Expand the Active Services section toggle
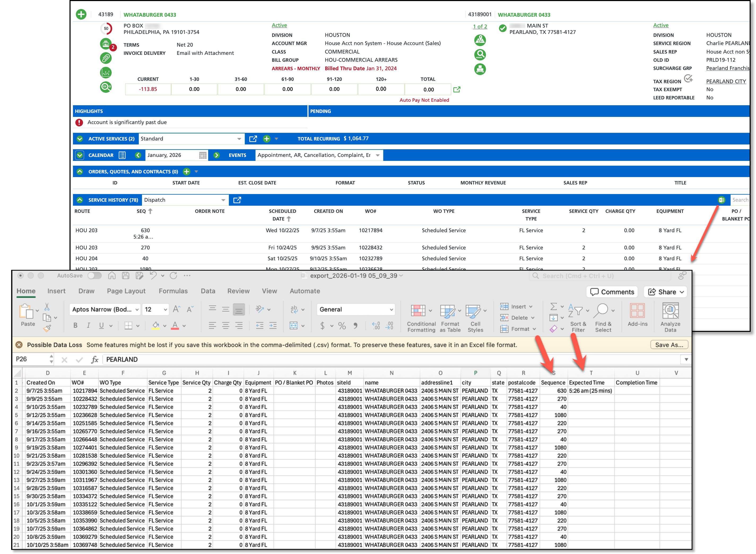The image size is (756, 554). click(80, 139)
